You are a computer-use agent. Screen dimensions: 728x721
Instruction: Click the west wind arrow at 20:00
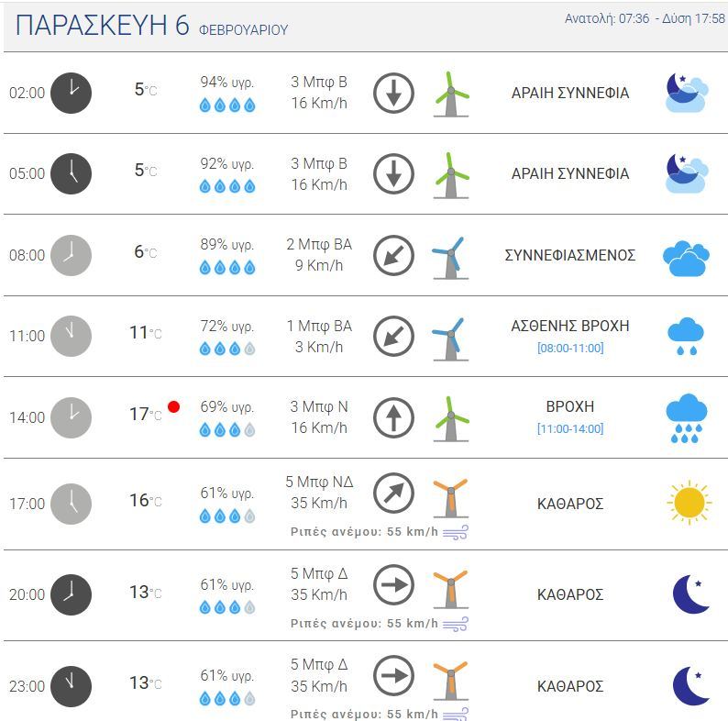tap(393, 584)
